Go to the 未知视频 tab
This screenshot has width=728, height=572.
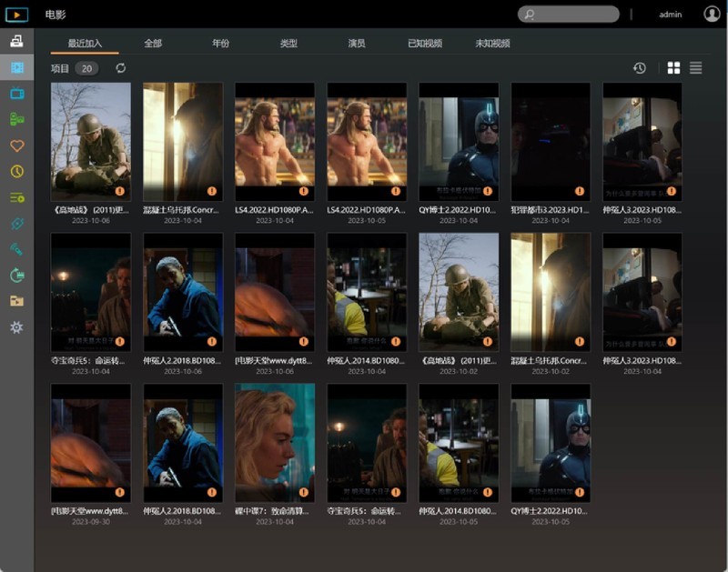click(492, 43)
